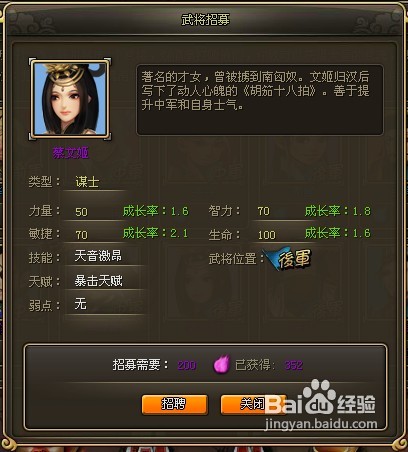
Task: Click the 蔡文姬 name label
Action: 70,153
